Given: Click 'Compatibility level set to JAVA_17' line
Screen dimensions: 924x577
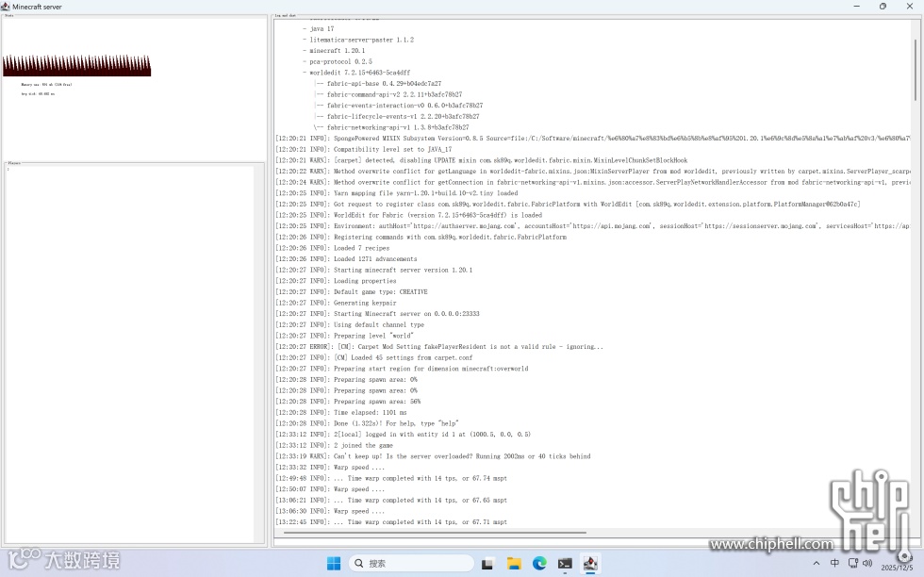Looking at the screenshot, I should tap(364, 149).
